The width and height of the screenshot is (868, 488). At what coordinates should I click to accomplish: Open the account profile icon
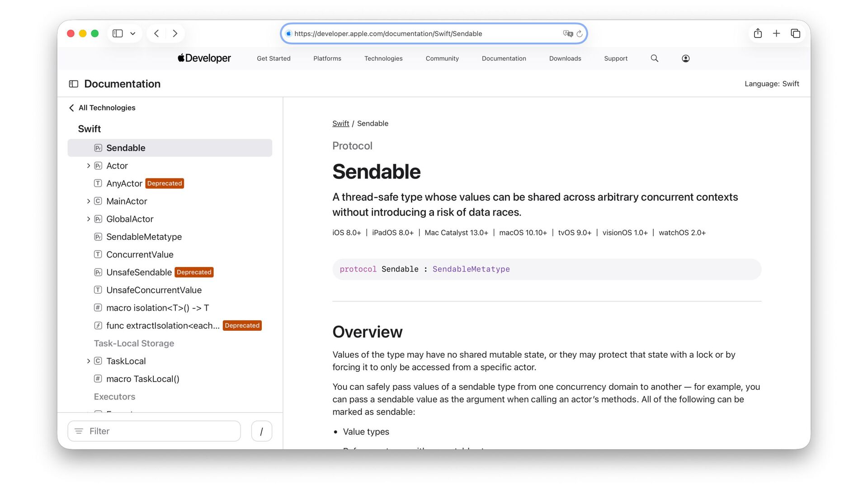[x=685, y=58]
